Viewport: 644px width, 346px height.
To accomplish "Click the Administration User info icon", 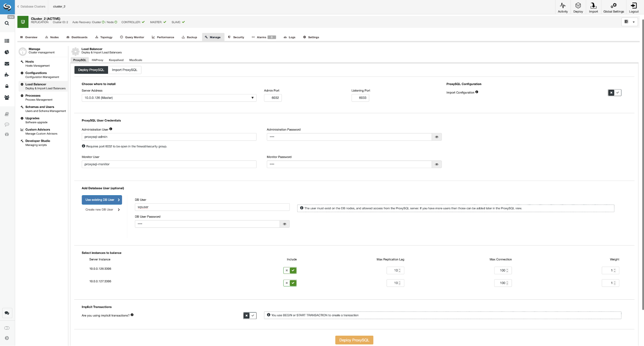I will (111, 129).
